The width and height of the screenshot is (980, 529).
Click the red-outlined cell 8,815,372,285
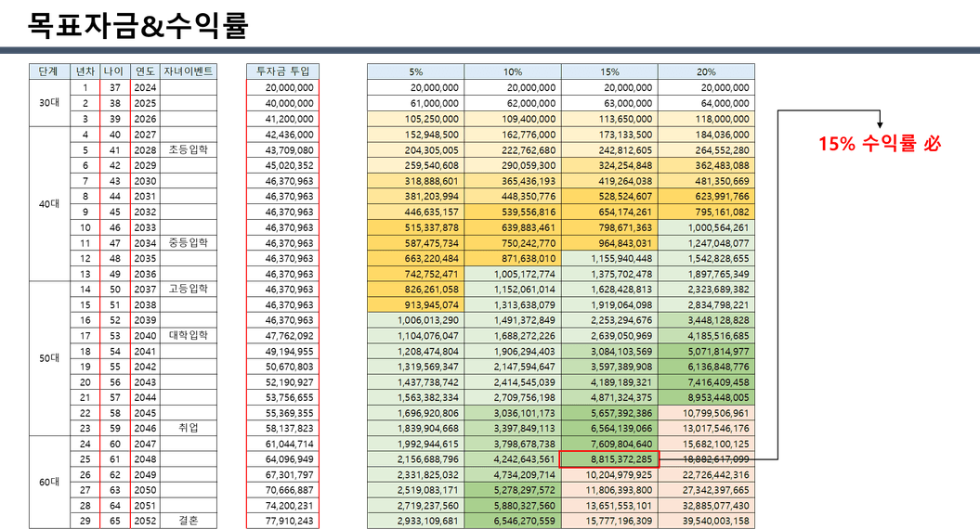(x=609, y=458)
